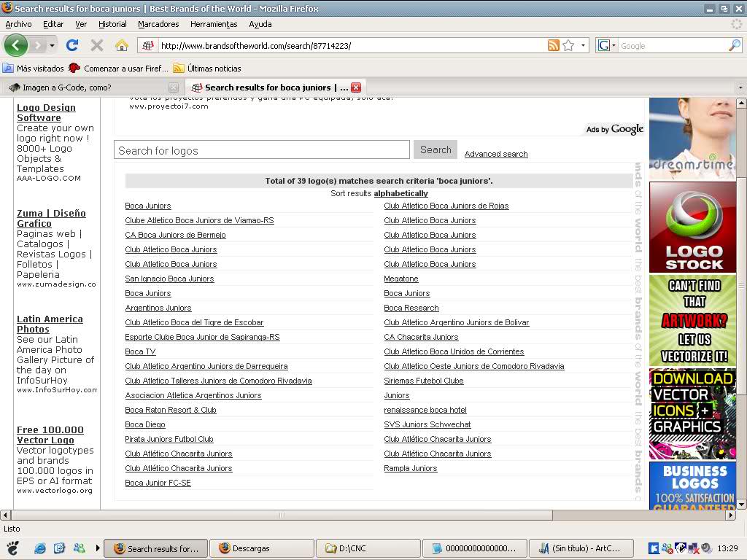Open the Archivo menu
The height and width of the screenshot is (560, 747).
[18, 24]
